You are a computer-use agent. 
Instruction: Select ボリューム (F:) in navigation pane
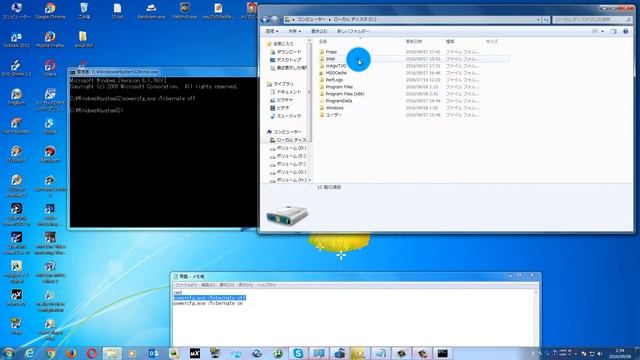pos(291,164)
